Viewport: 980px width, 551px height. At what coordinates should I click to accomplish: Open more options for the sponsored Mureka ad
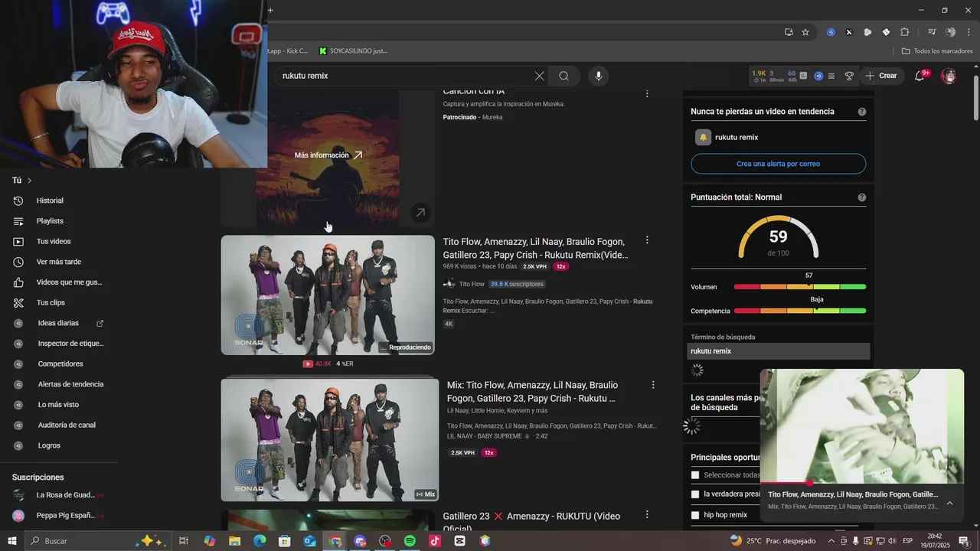[x=647, y=93]
